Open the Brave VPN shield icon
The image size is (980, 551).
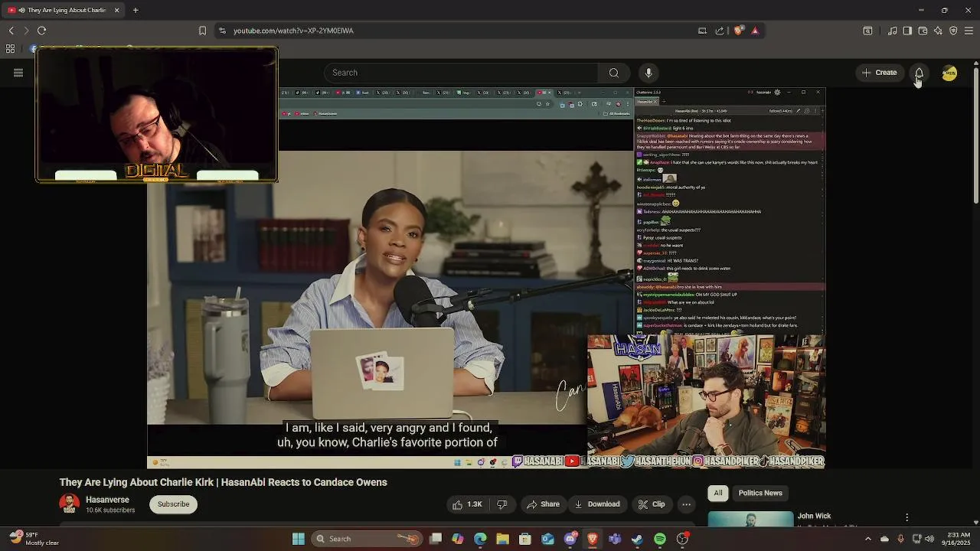point(953,31)
